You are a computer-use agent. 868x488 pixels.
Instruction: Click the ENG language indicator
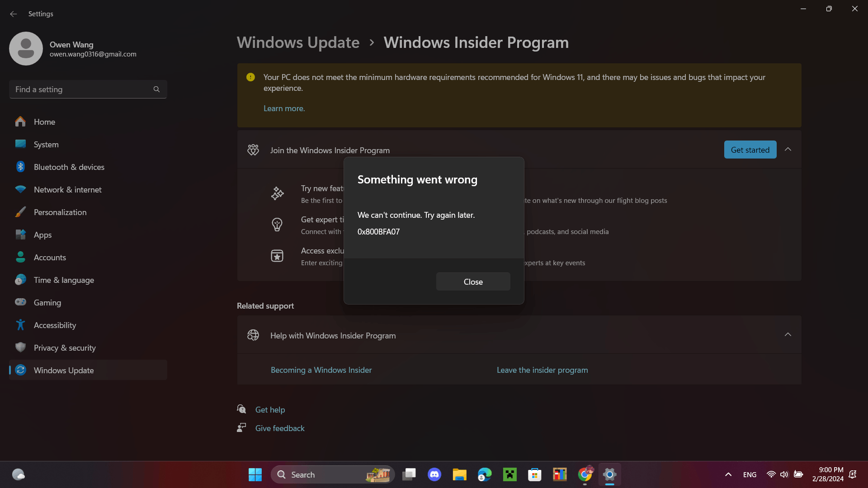pyautogui.click(x=750, y=474)
